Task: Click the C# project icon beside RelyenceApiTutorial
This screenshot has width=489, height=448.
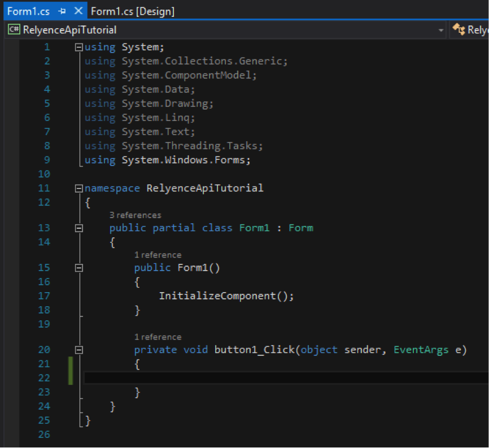Action: pyautogui.click(x=14, y=30)
